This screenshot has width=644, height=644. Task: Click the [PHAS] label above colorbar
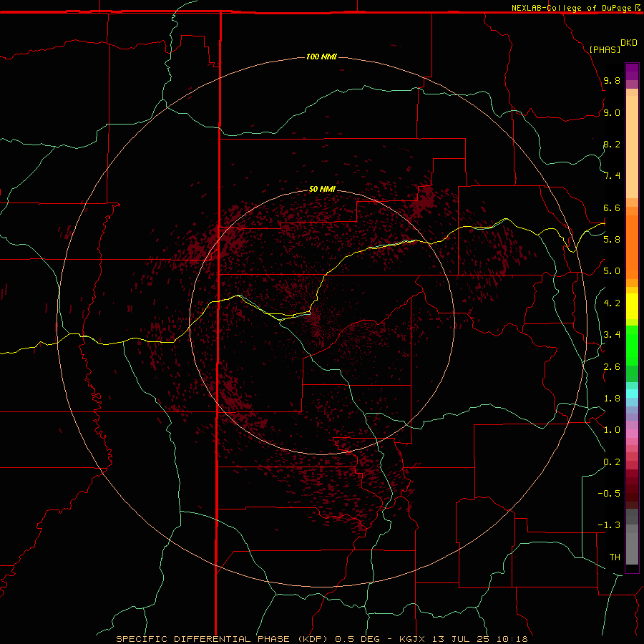click(605, 49)
